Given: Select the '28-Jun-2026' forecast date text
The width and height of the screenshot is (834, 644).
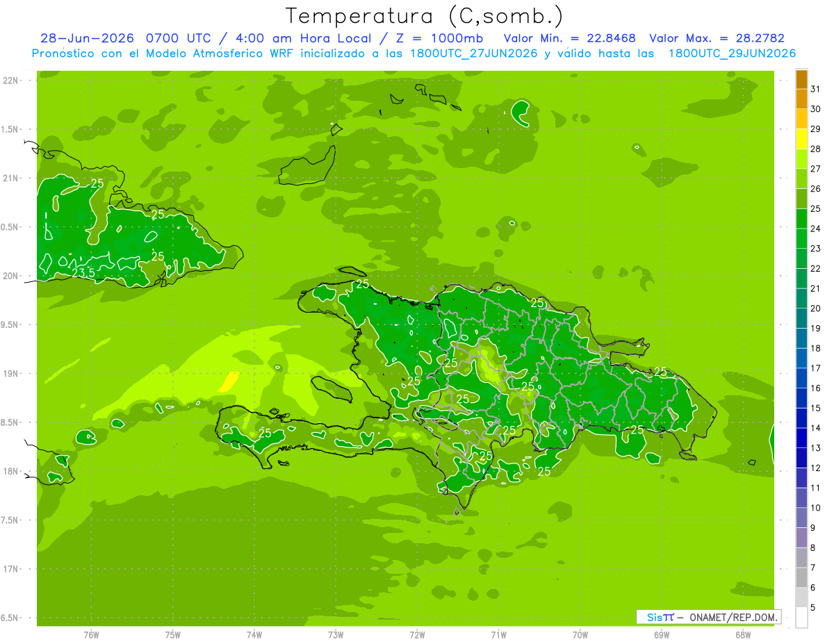Looking at the screenshot, I should pyautogui.click(x=87, y=38).
